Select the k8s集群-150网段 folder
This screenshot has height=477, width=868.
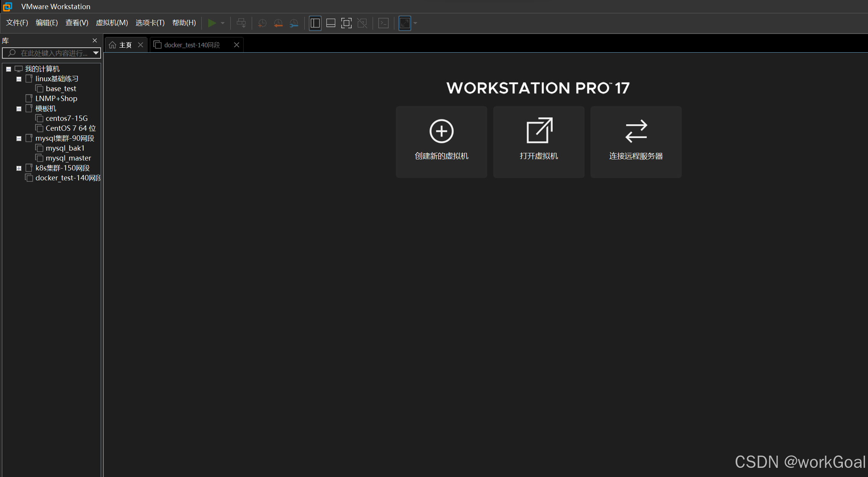click(x=63, y=168)
